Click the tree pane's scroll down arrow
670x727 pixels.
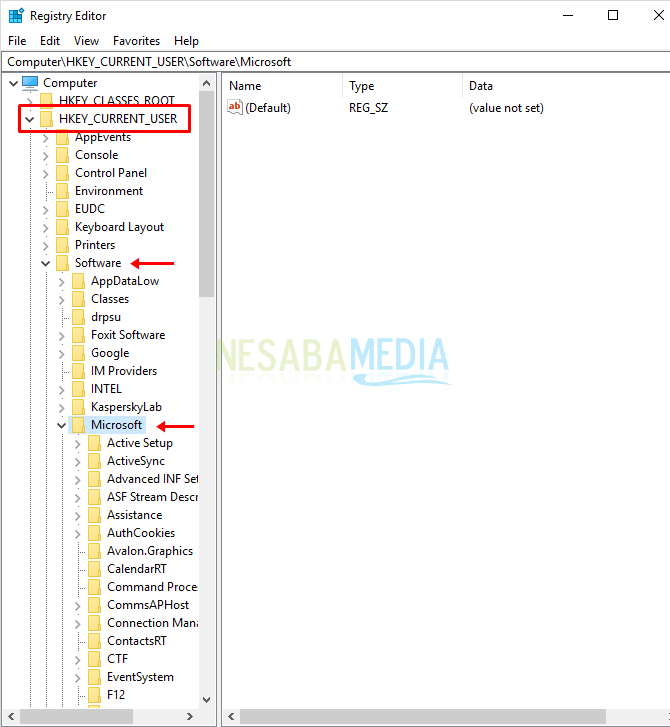tap(207, 700)
